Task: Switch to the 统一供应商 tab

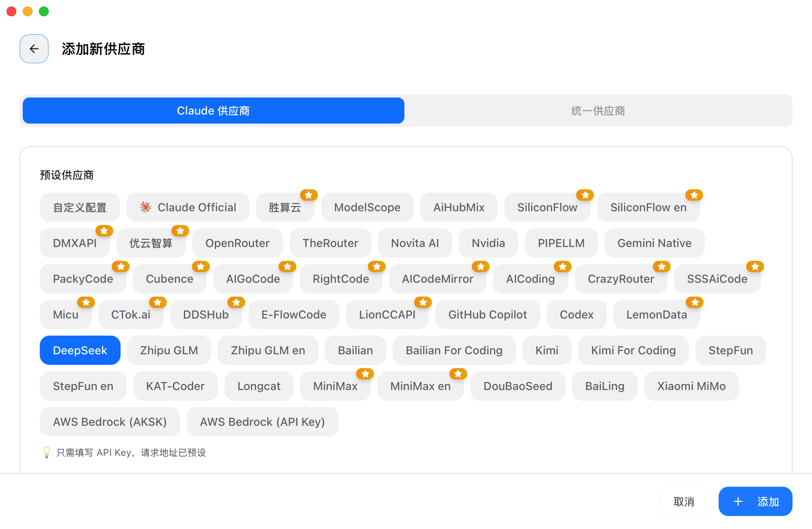Action: [598, 111]
